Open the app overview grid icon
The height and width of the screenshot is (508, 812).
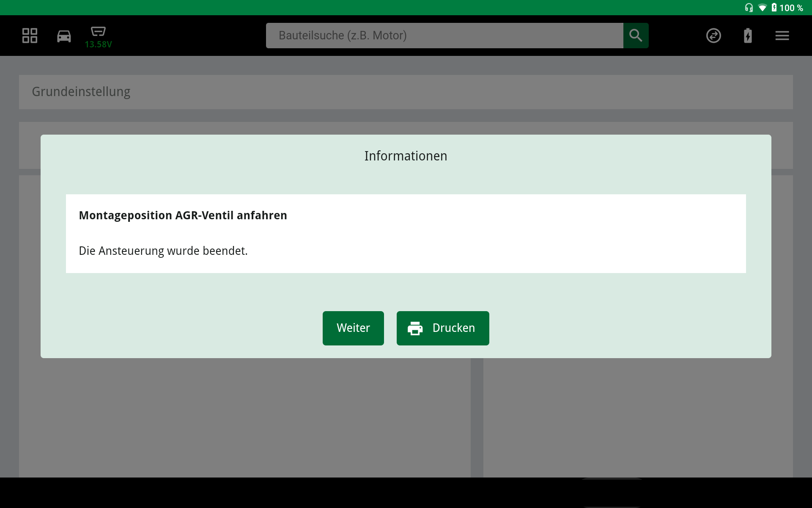coord(30,36)
